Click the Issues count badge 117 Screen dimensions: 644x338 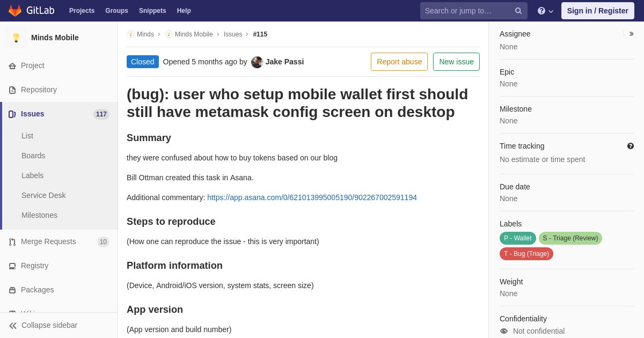pos(101,114)
